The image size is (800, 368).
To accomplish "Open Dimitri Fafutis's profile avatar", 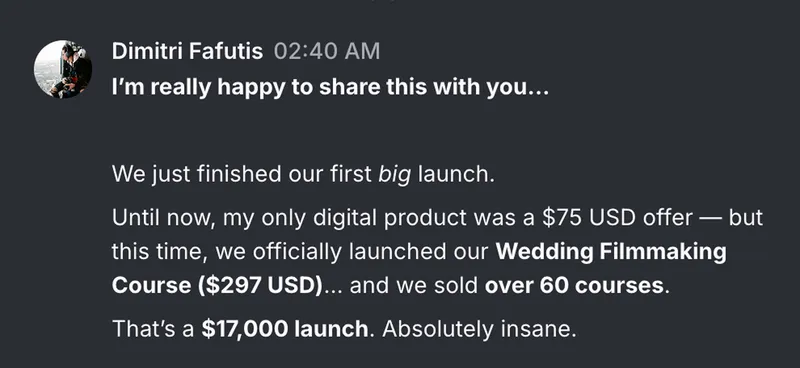I will click(63, 69).
